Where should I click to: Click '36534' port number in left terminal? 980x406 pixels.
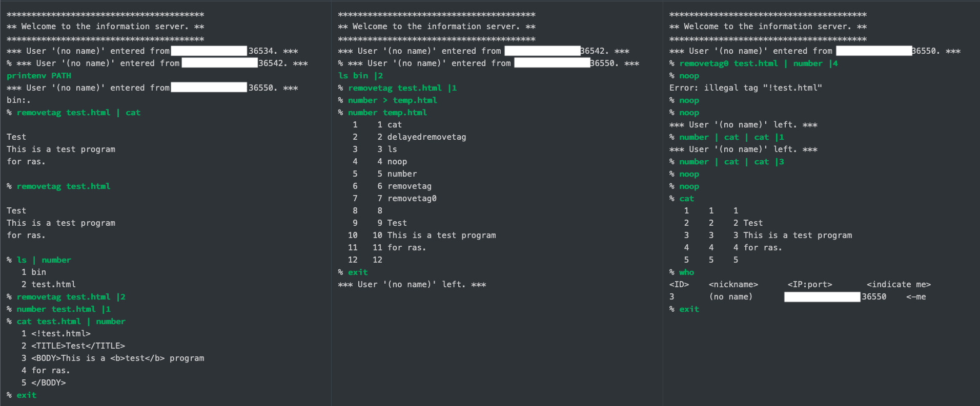click(x=261, y=51)
